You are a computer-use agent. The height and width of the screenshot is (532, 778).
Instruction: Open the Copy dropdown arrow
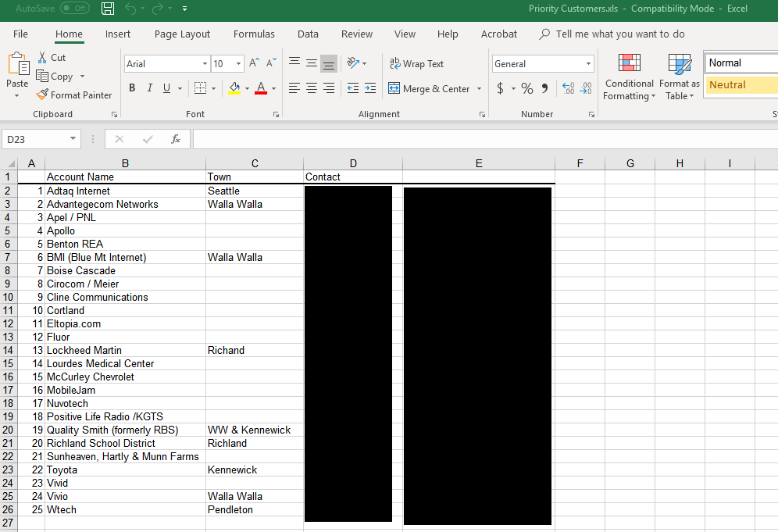coord(82,77)
